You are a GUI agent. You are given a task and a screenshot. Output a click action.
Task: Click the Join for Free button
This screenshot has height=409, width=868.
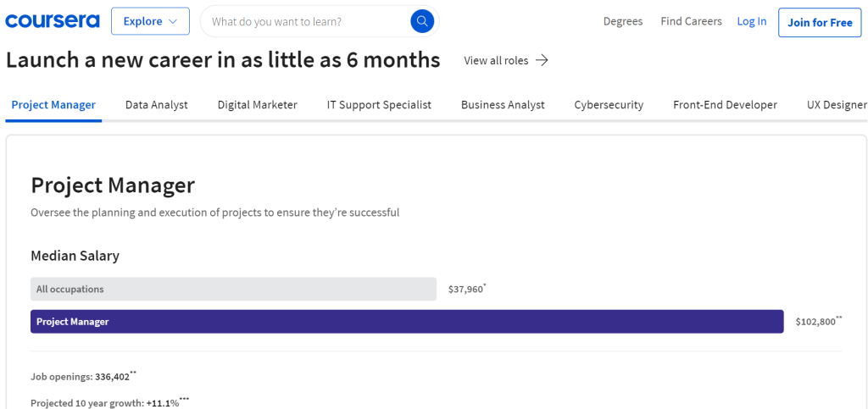tap(820, 23)
